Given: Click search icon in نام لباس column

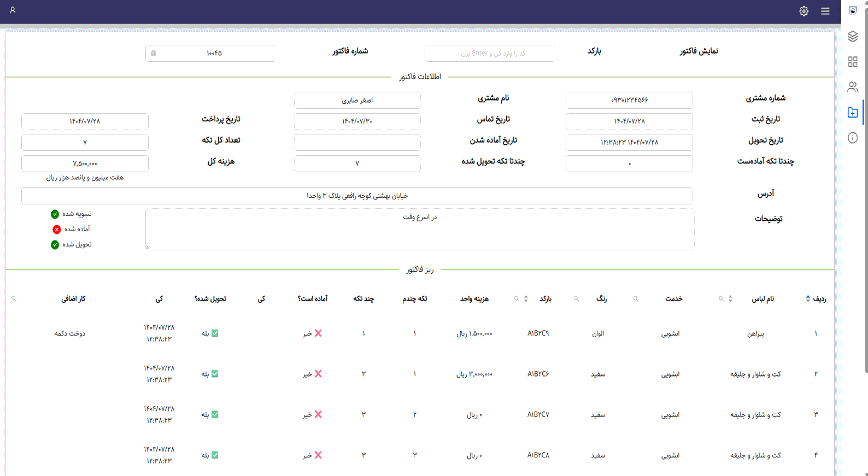Looking at the screenshot, I should tap(721, 299).
